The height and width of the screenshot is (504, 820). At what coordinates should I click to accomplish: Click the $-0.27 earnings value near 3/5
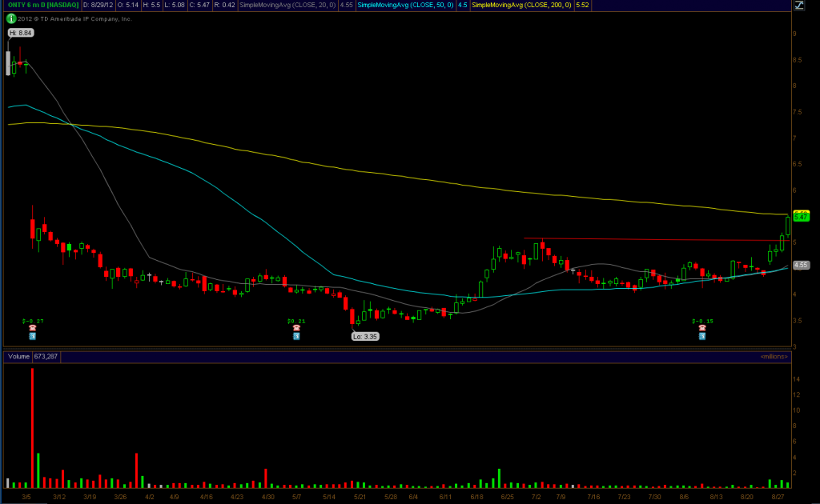[x=32, y=322]
